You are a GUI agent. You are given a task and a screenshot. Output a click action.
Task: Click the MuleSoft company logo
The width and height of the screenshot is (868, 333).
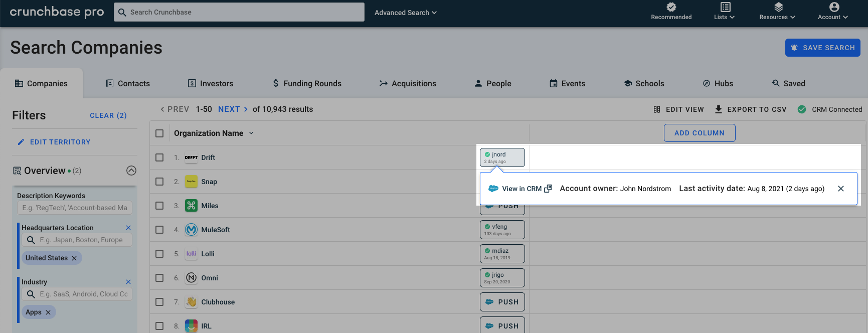tap(191, 230)
